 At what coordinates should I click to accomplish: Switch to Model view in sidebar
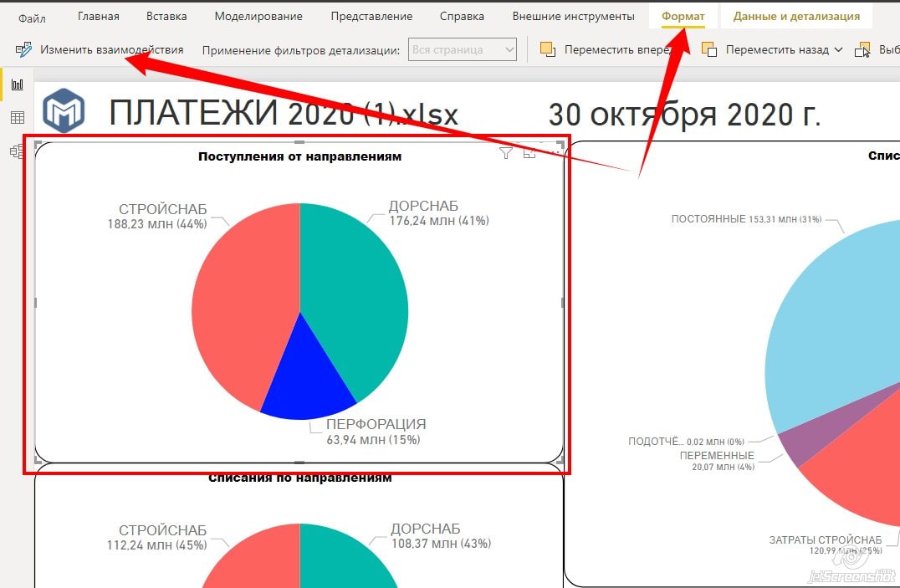click(x=18, y=151)
